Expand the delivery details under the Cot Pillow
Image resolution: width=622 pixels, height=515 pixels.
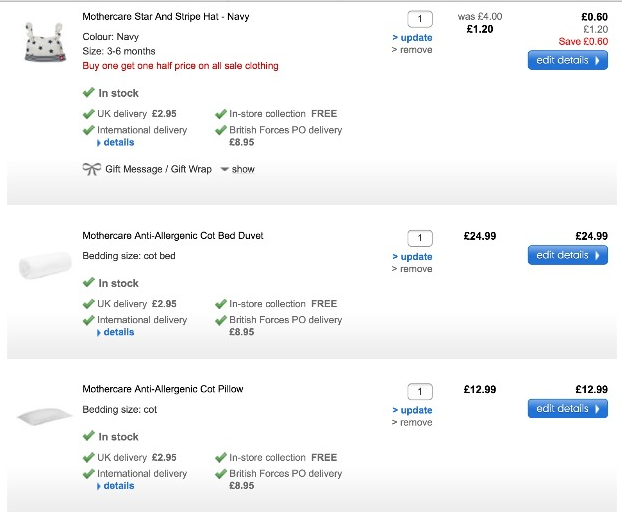point(117,486)
